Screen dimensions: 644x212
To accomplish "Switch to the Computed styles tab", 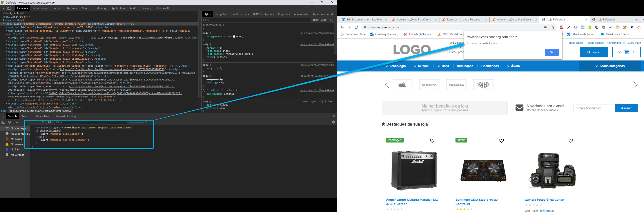I will 221,14.
